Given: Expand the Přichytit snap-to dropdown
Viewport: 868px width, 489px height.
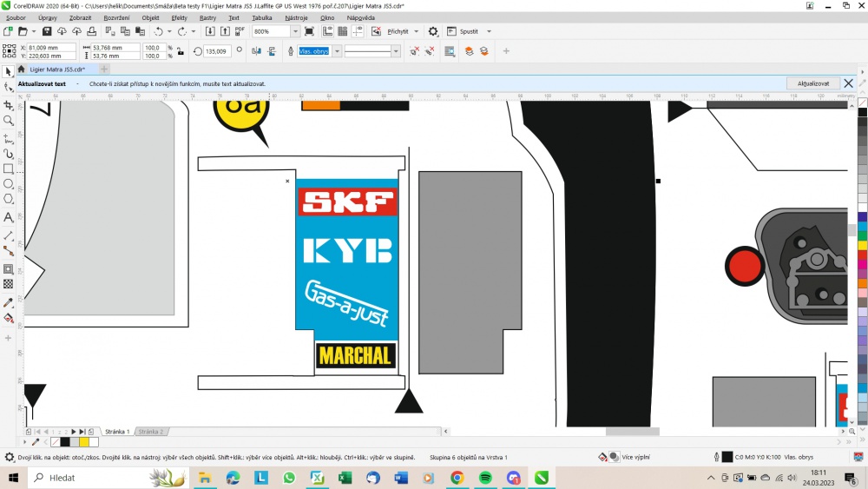Looking at the screenshot, I should pyautogui.click(x=417, y=31).
